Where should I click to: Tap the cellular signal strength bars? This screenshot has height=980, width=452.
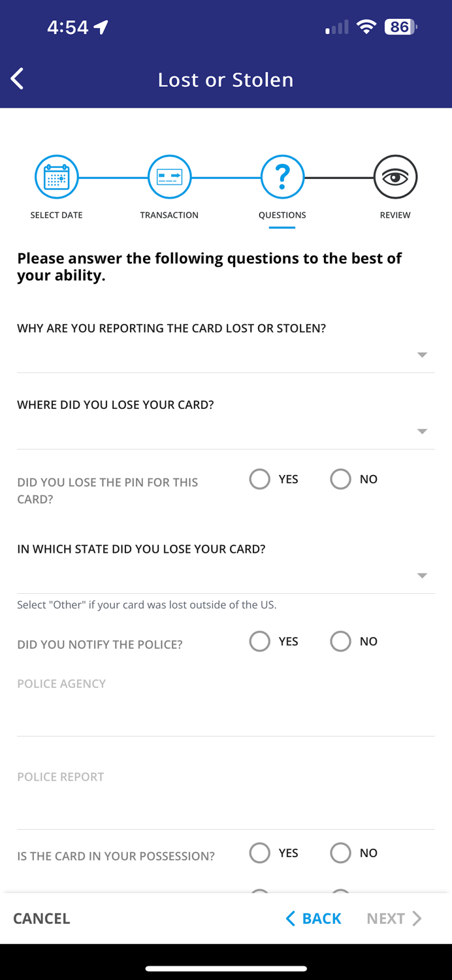click(335, 27)
